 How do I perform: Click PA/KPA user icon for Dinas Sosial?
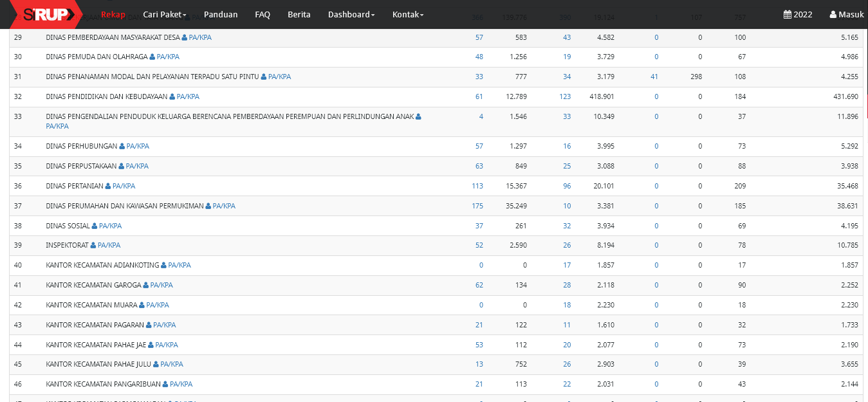pyautogui.click(x=95, y=226)
